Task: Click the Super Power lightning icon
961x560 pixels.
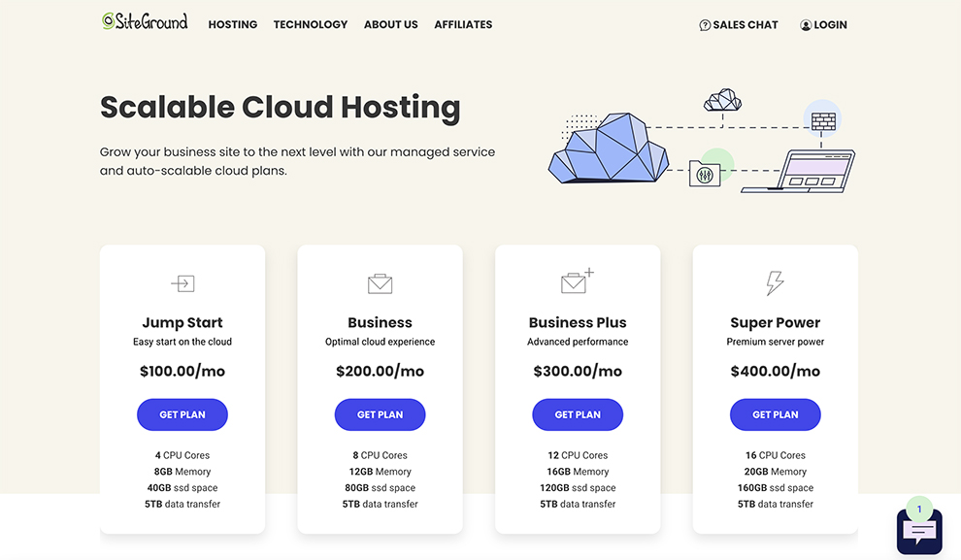Action: point(775,283)
